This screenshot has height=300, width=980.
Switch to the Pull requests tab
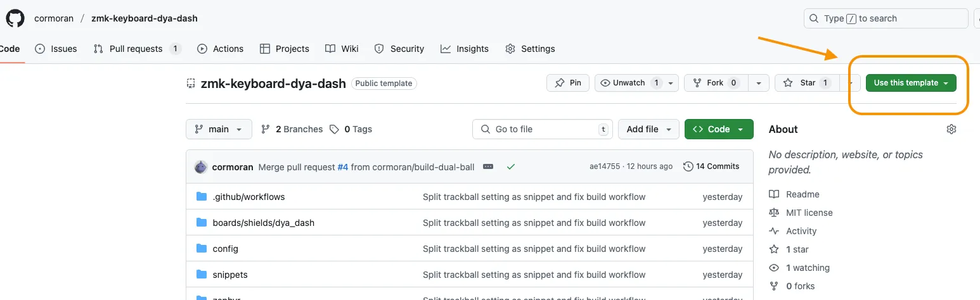click(x=136, y=49)
